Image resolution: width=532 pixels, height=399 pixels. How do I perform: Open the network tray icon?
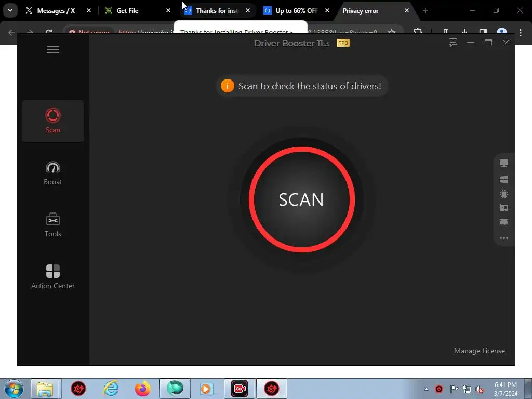[x=467, y=389]
